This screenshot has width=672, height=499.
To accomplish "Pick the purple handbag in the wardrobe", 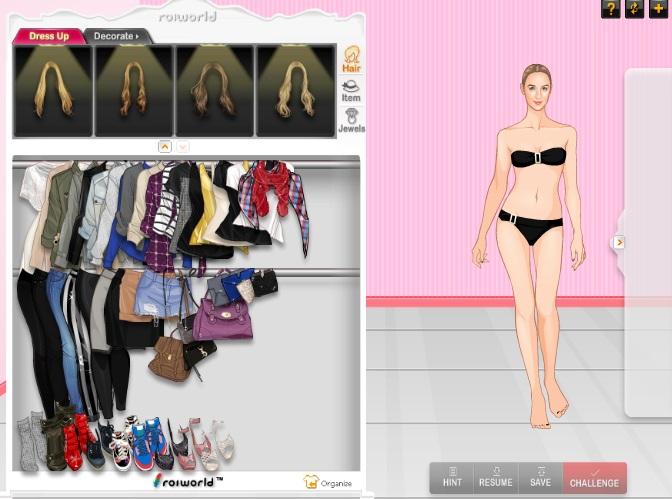I will pyautogui.click(x=222, y=321).
